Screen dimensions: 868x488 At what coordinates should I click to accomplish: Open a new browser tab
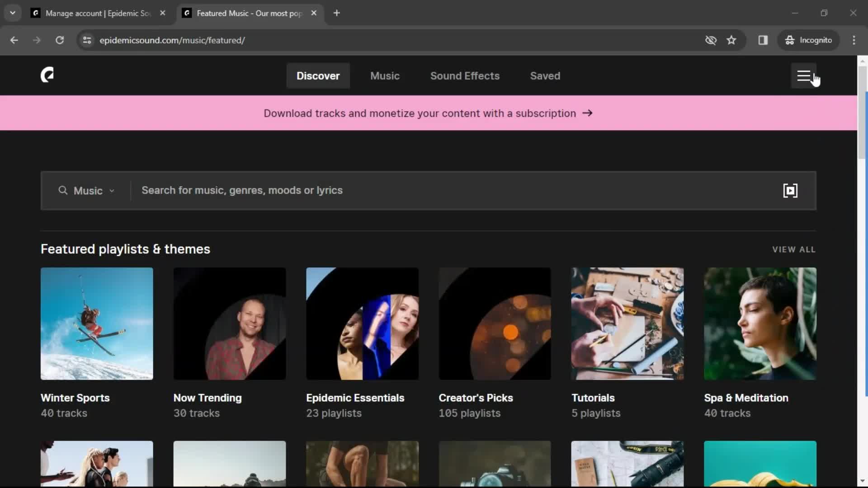coord(337,13)
